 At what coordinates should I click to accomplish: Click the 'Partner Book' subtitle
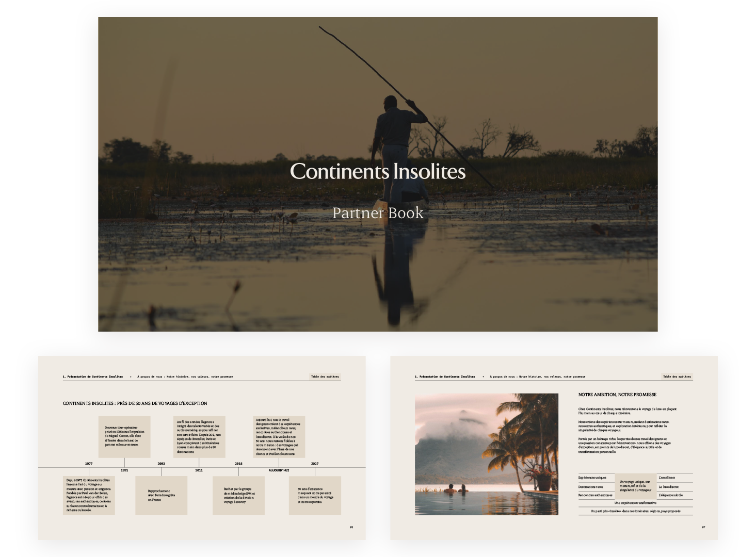click(378, 213)
